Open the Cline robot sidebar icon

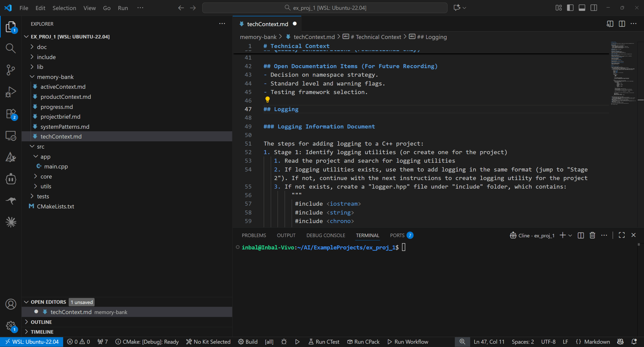(11, 179)
